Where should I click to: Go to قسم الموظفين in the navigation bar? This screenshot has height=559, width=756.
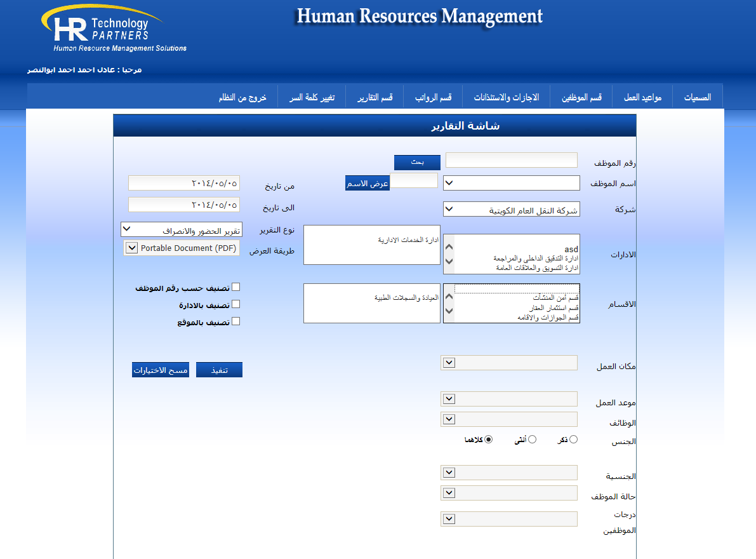tap(581, 97)
